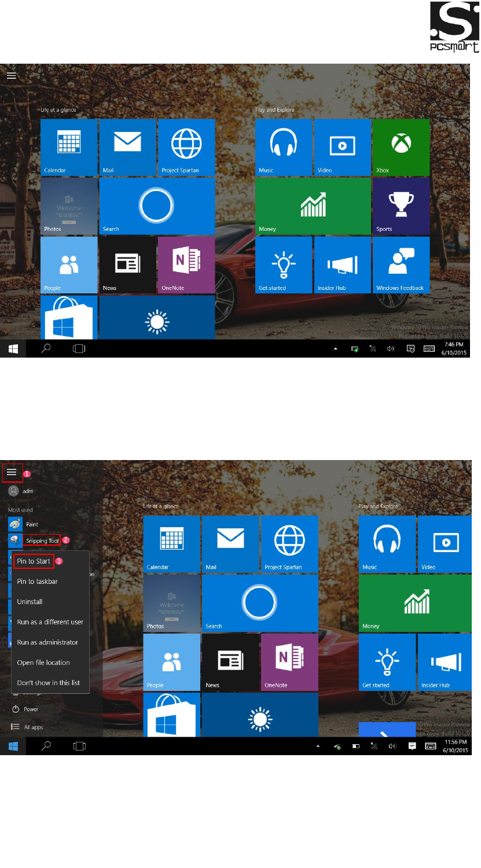Image resolution: width=481 pixels, height=868 pixels.
Task: Select Run as administrator
Action: click(50, 642)
